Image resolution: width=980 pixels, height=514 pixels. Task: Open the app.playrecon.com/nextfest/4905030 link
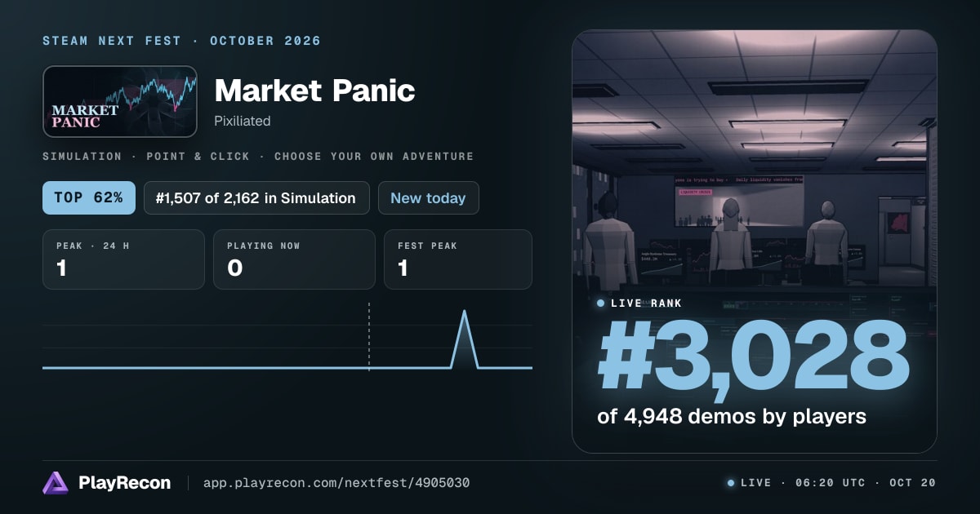coord(336,483)
